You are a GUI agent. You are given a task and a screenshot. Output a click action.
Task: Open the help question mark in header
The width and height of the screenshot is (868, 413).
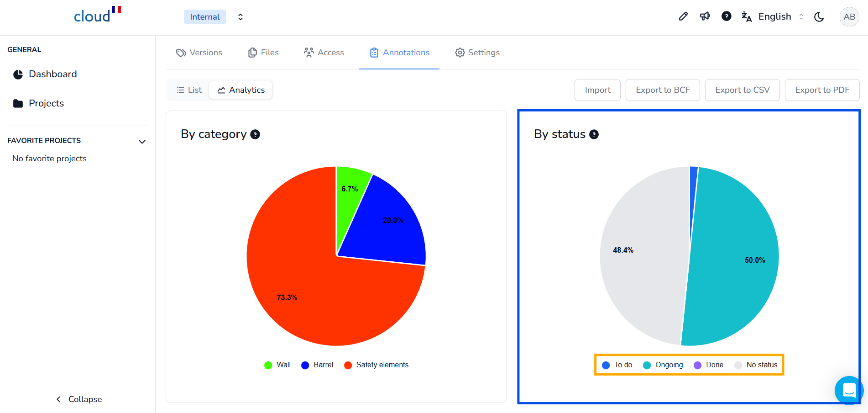pos(726,16)
